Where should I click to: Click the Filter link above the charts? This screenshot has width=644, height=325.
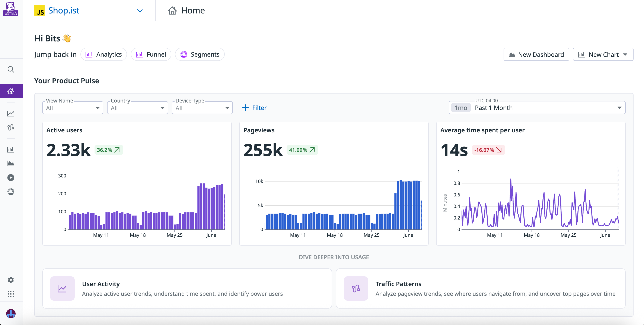tap(254, 108)
